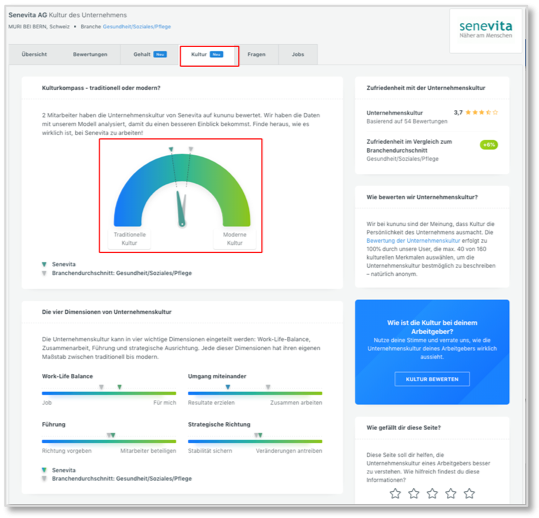
Task: Click the Neu badge on Gehalt tab
Action: (160, 54)
